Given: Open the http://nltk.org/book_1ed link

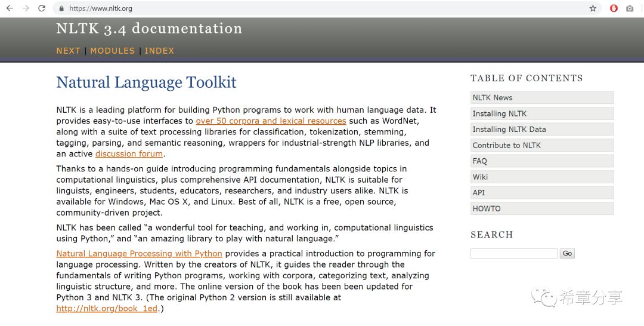Looking at the screenshot, I should click(x=107, y=308).
